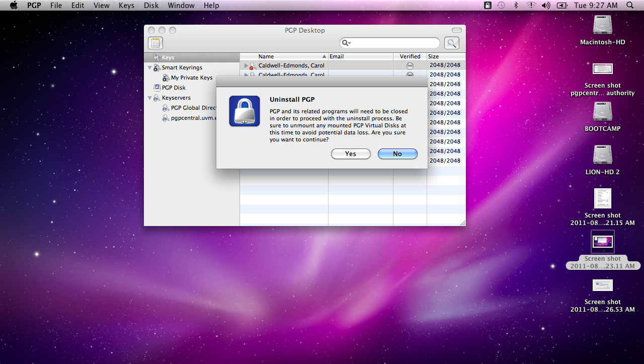The image size is (644, 364).
Task: Click the Verified status circle in first key row
Action: pos(410,65)
